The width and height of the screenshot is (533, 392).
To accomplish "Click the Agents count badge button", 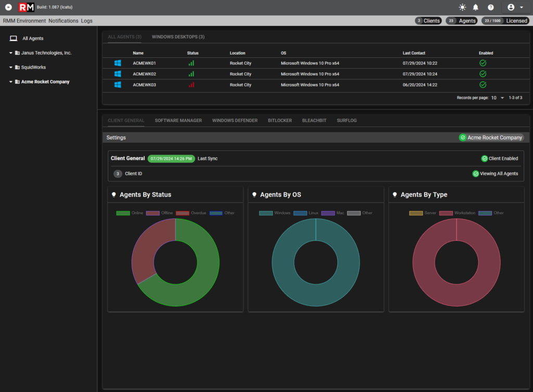I will 461,21.
